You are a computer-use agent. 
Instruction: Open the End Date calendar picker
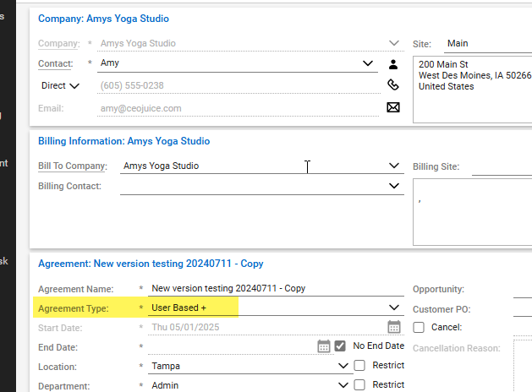(x=323, y=346)
